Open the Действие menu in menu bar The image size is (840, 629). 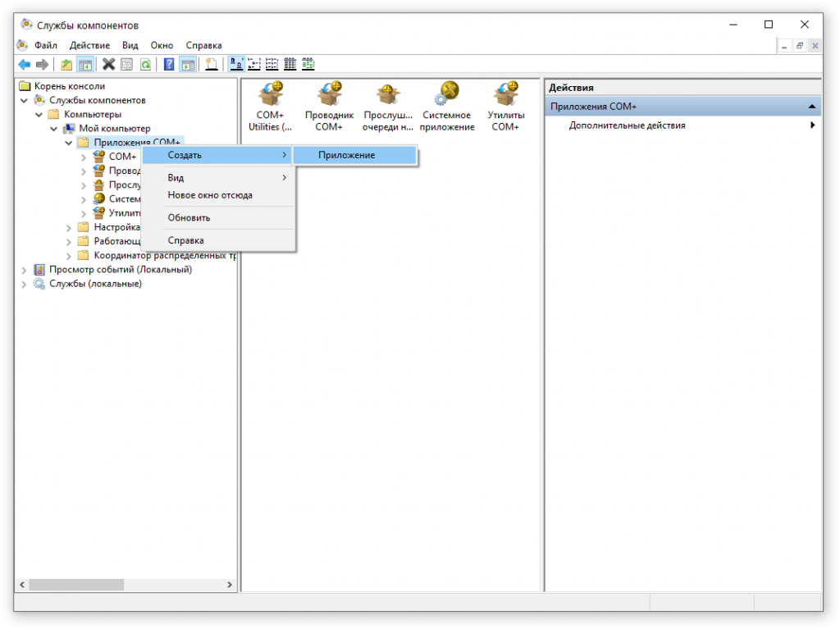tap(89, 45)
